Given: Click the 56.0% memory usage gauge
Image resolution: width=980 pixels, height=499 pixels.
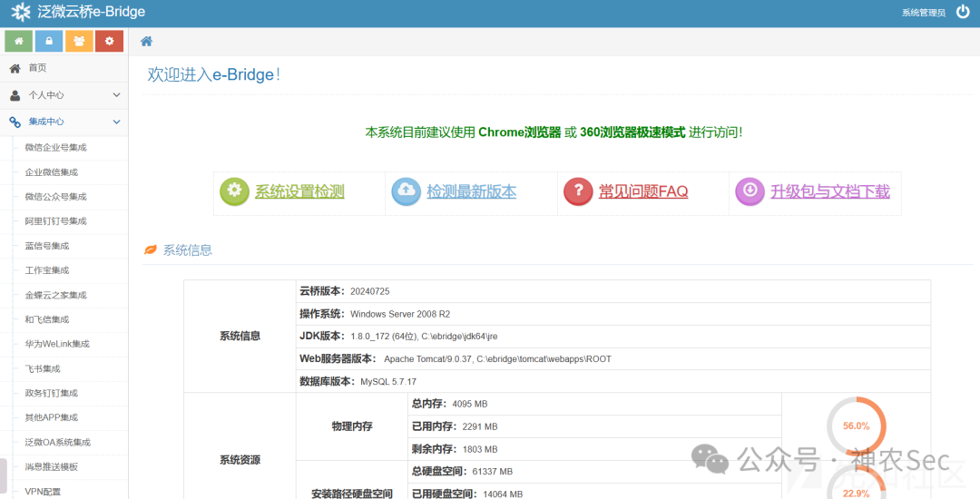Looking at the screenshot, I should click(857, 426).
